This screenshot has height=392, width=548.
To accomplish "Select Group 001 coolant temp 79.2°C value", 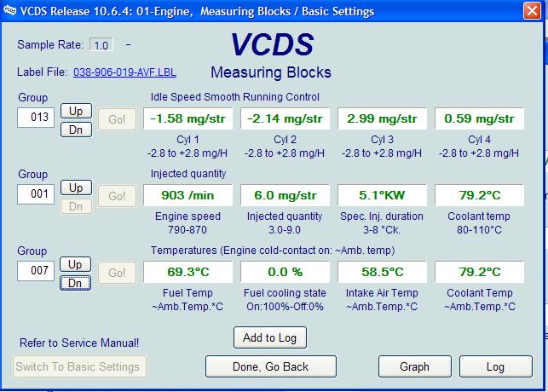I will coord(480,195).
